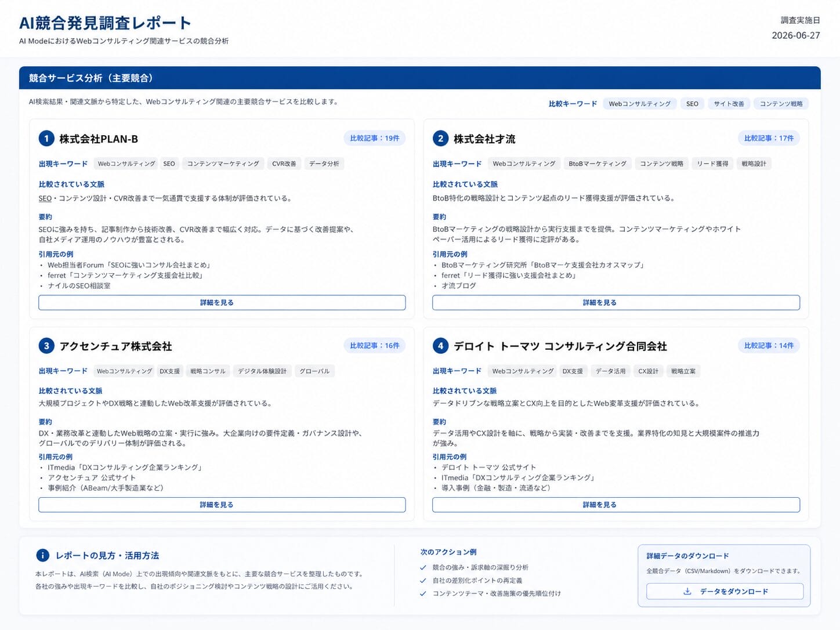Click PLAN-B's CVR改善 keyword tag

click(x=284, y=164)
